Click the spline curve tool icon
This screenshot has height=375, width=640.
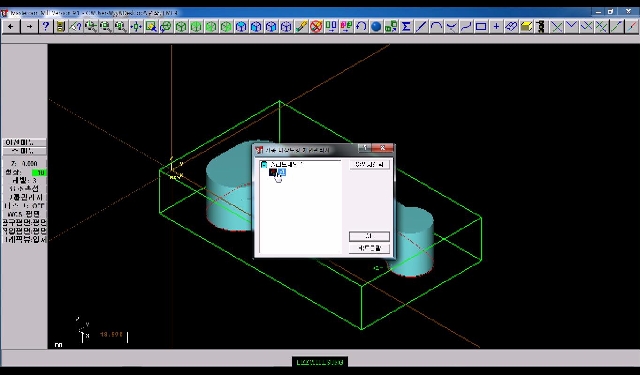(466, 27)
